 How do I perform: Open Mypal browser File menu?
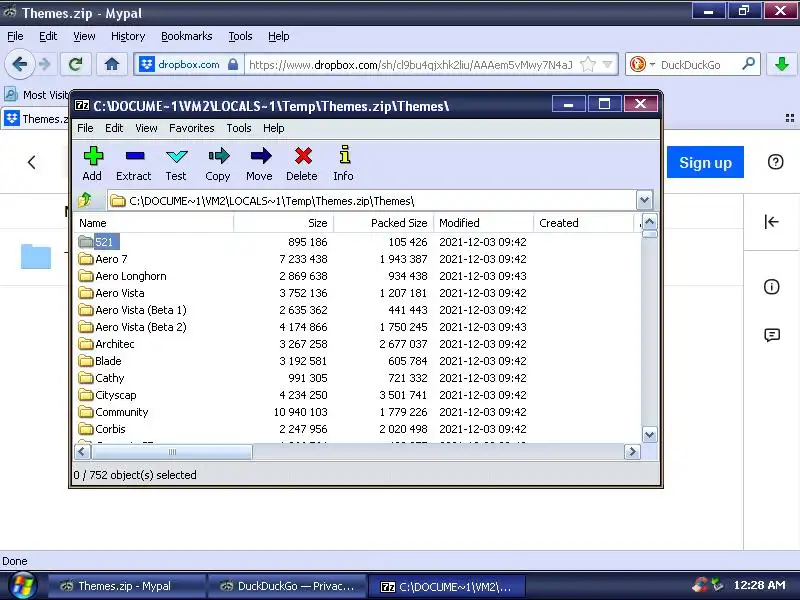(15, 36)
